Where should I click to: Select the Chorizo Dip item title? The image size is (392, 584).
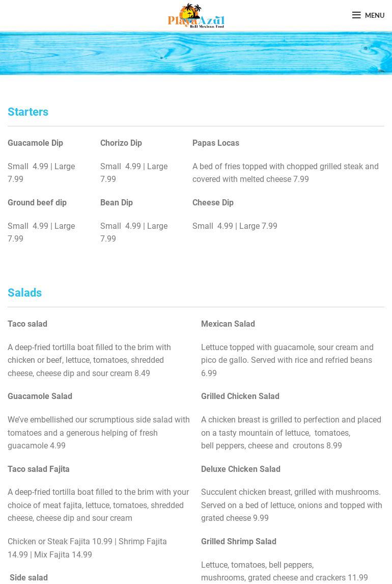tap(121, 143)
